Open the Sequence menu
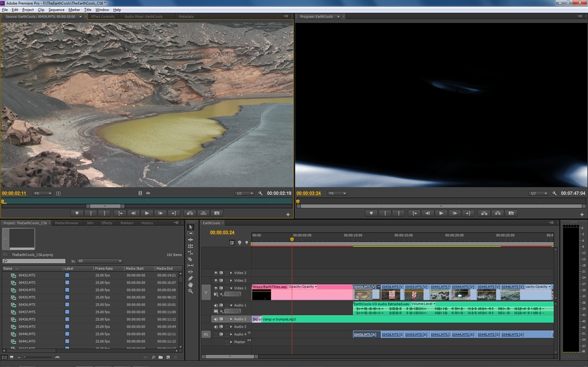Screen dimensions: 588x367 pos(56,10)
